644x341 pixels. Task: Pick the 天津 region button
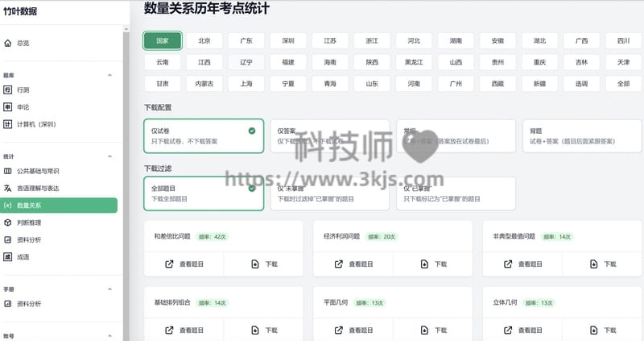(x=623, y=62)
